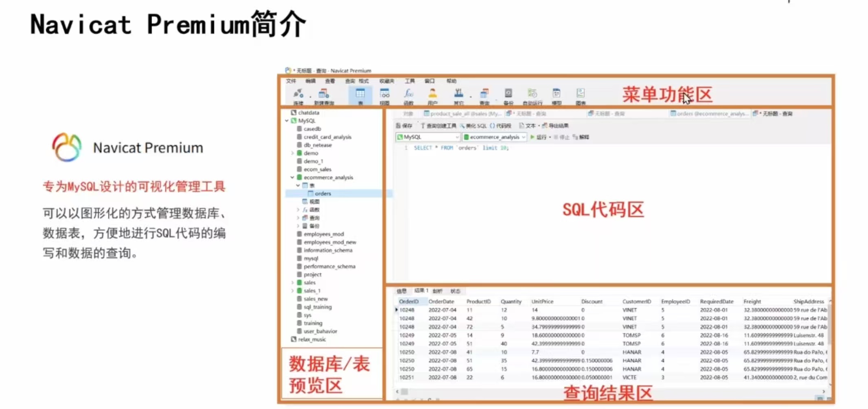Open the 自动运行 (Automation) toolbar icon
Image resolution: width=868 pixels, height=409 pixels.
point(532,97)
